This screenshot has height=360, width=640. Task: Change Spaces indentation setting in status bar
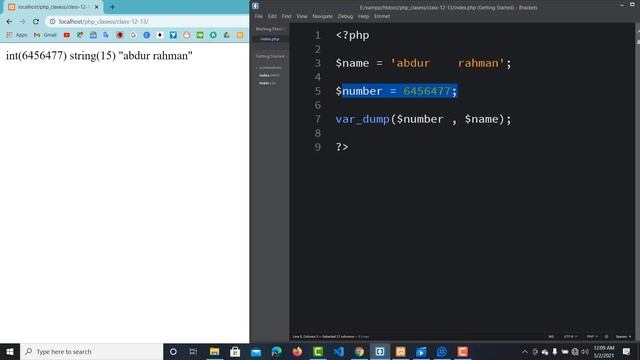point(623,337)
